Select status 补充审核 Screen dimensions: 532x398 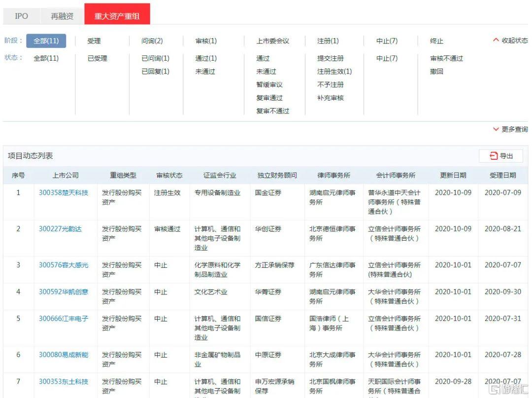(x=331, y=98)
